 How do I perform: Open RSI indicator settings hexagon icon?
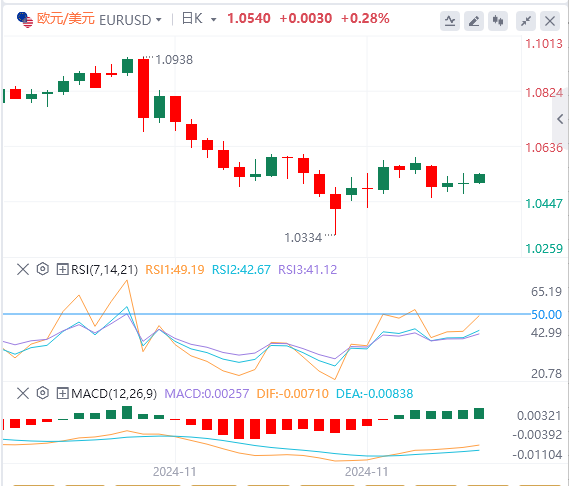(43, 269)
